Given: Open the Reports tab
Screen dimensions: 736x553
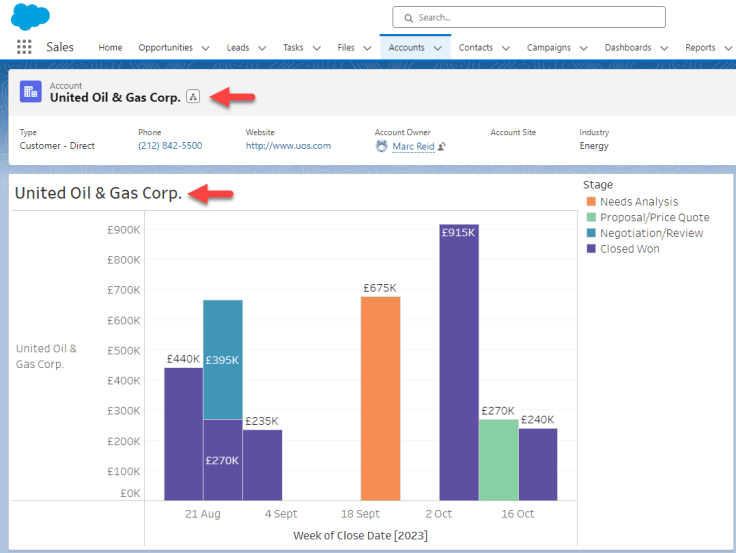Looking at the screenshot, I should point(700,48).
